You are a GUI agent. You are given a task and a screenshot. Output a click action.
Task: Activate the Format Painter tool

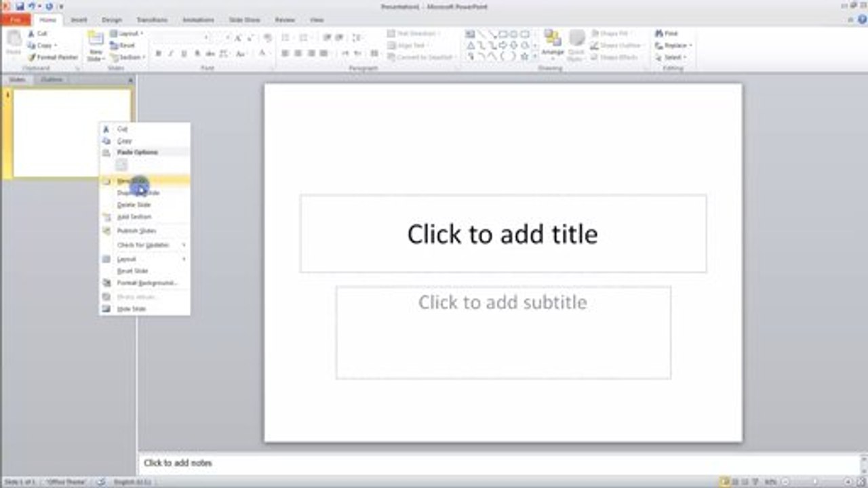53,58
